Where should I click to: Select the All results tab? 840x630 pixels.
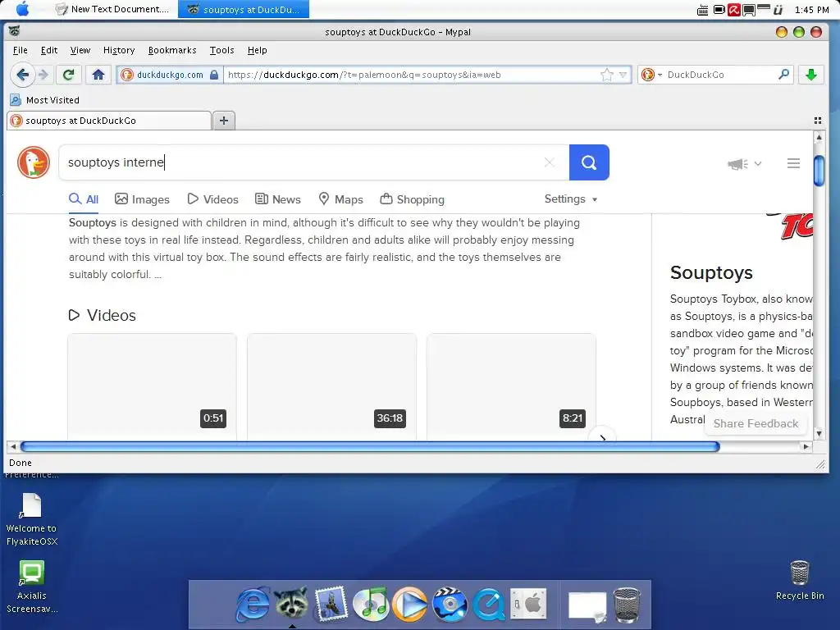click(x=84, y=199)
